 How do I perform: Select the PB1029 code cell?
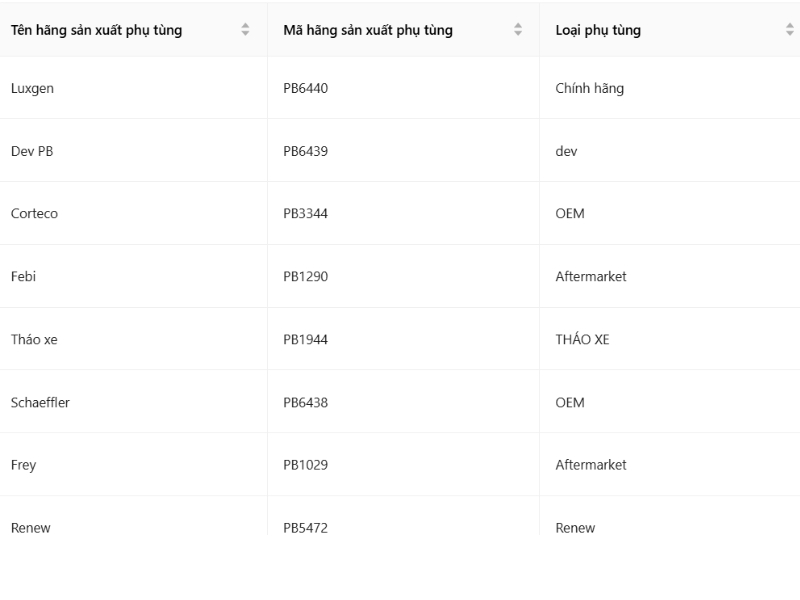coord(305,465)
